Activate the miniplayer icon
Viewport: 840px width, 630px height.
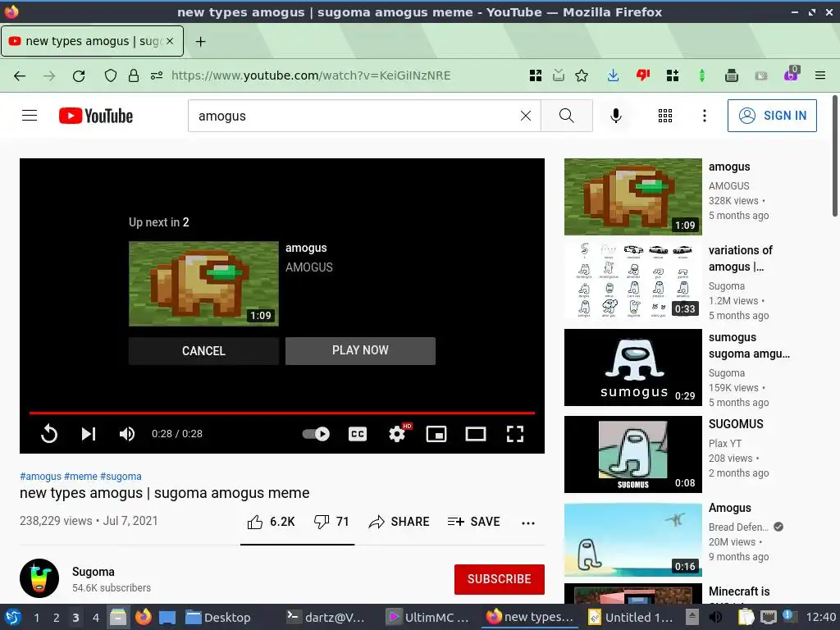pyautogui.click(x=436, y=433)
